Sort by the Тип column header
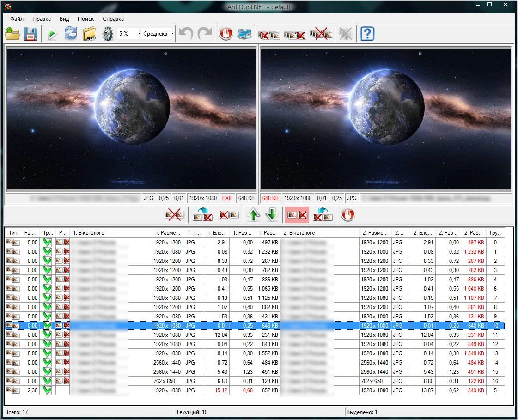Viewport: 518px width, 420px height. 13,232
